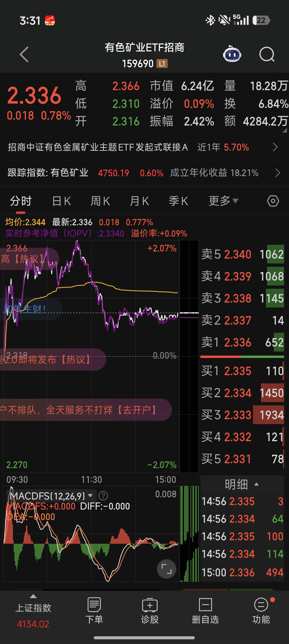Open MACDFS(12,26,9) indicator dropdown

(x=51, y=496)
